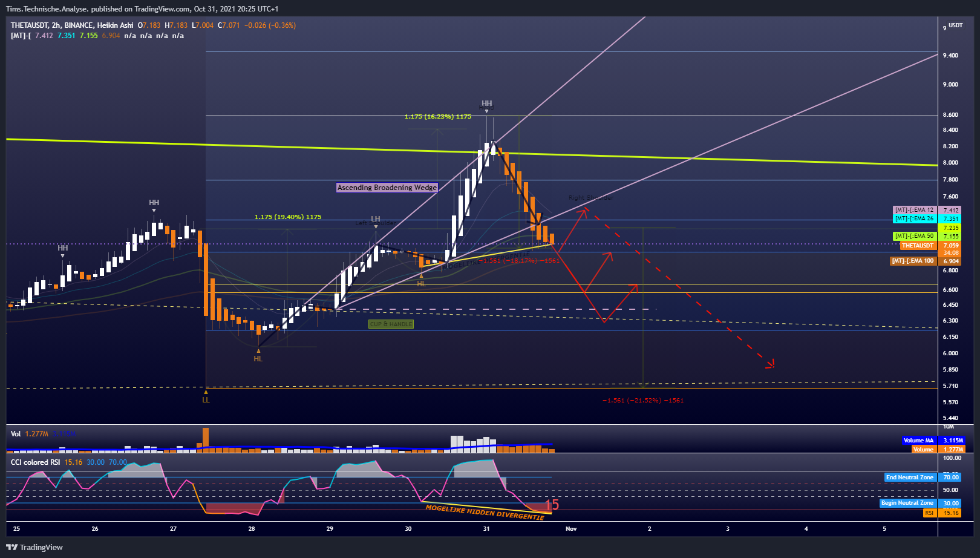
Task: Click the red text '−1.561 (−21.52%) −1561'
Action: [643, 401]
